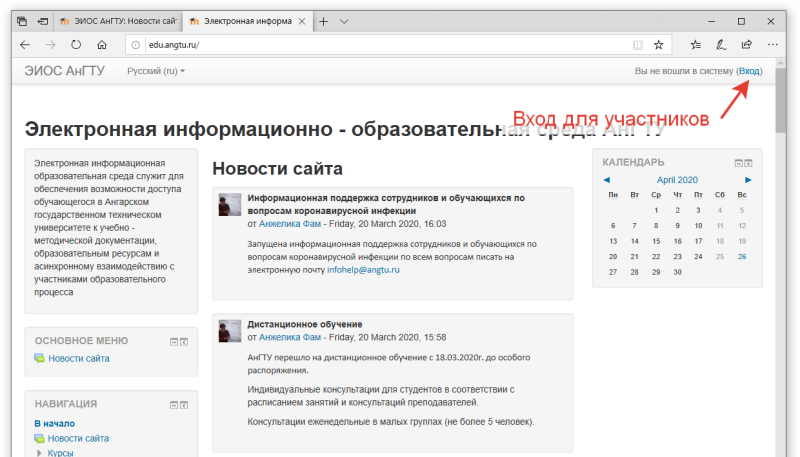Close the Электронная информа tab
Image resolution: width=800 pixels, height=457 pixels.
302,21
